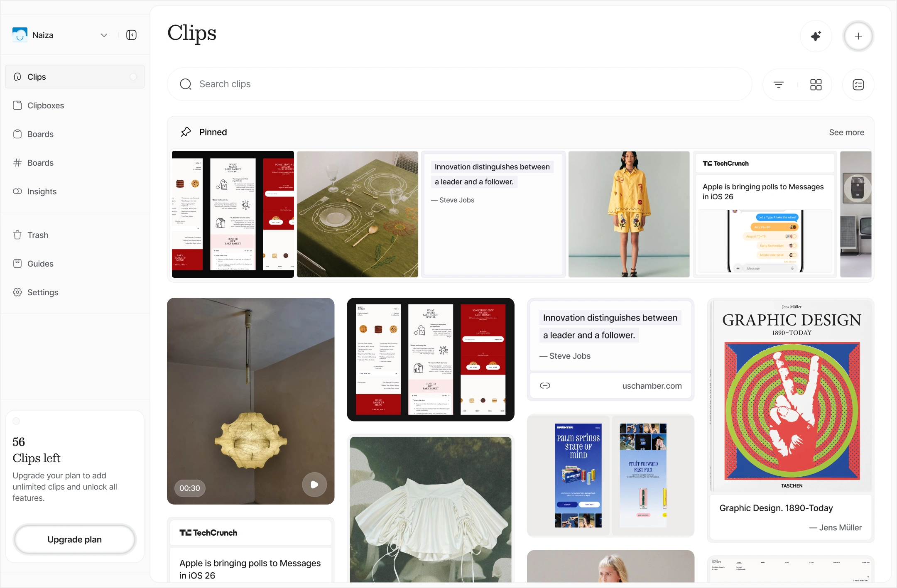897x588 pixels.
Task: Select Clips in the sidebar
Action: pyautogui.click(x=37, y=76)
